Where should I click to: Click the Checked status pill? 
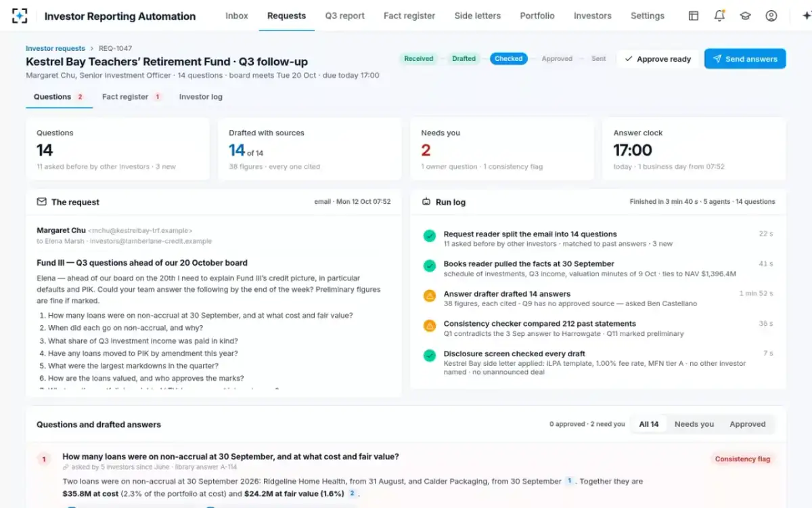pos(509,59)
